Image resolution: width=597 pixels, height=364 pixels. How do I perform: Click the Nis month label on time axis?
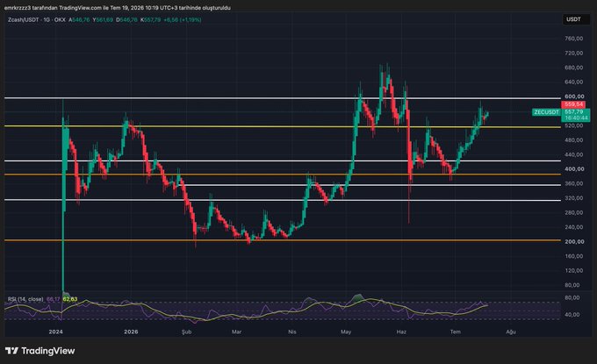[292, 332]
